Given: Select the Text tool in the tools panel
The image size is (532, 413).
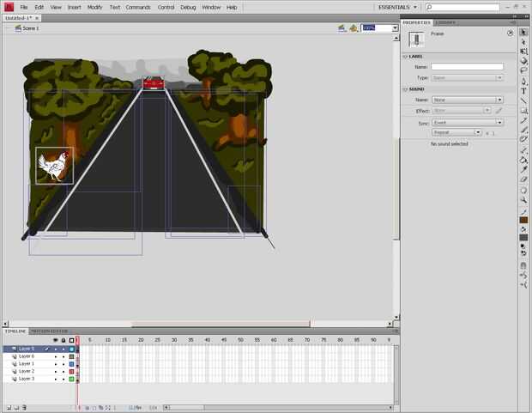Looking at the screenshot, I should tap(524, 91).
